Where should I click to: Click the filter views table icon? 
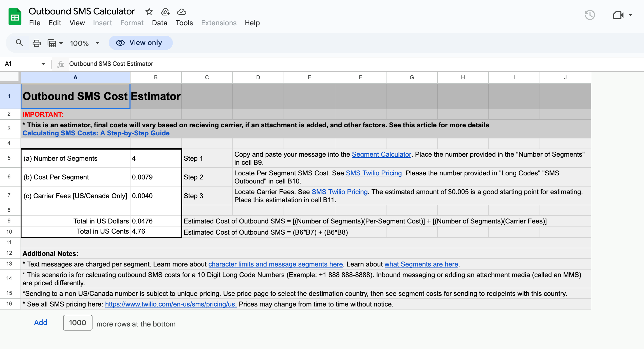tap(52, 43)
